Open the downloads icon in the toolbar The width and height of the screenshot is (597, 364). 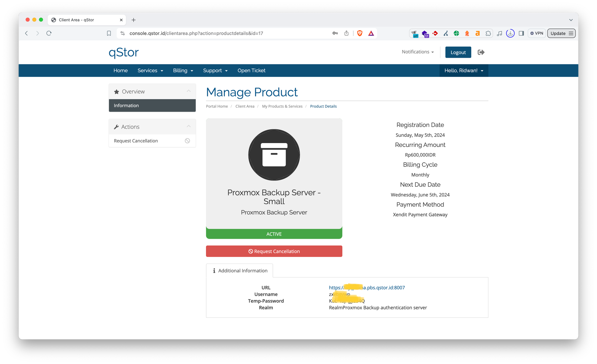coord(510,33)
